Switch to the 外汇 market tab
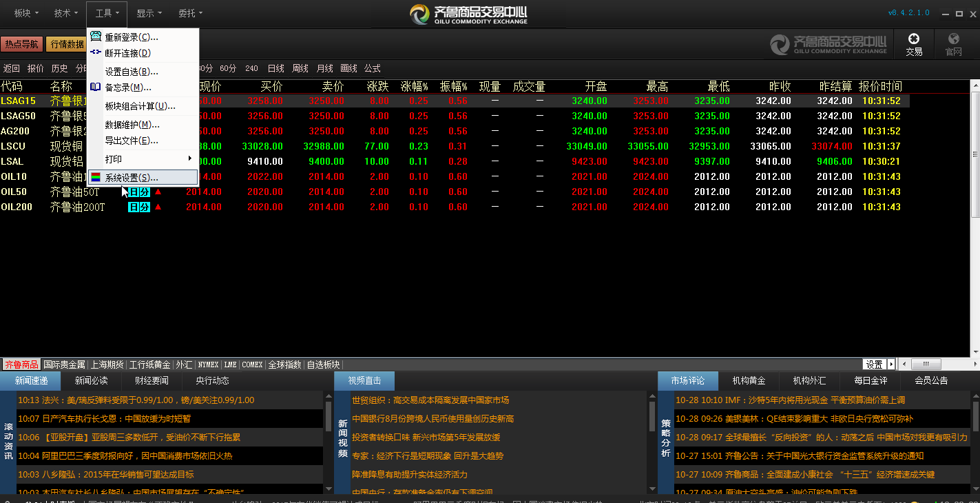The height and width of the screenshot is (503, 980). pos(184,365)
